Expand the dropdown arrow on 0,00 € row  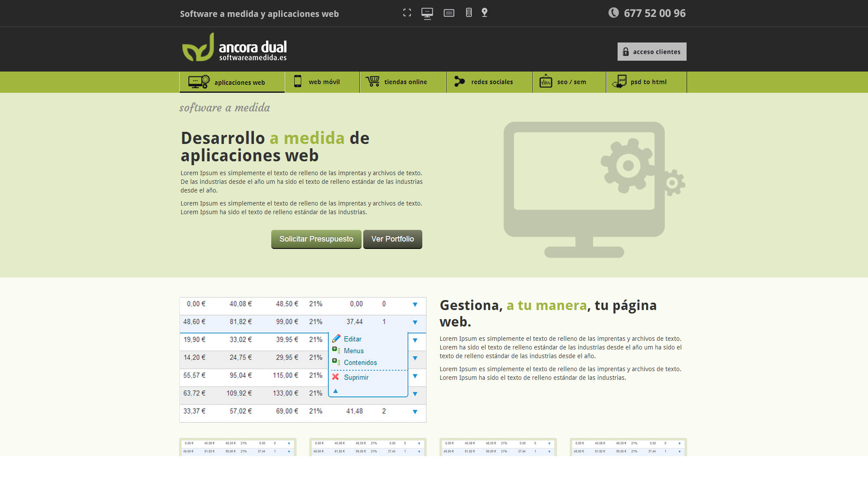(x=415, y=304)
